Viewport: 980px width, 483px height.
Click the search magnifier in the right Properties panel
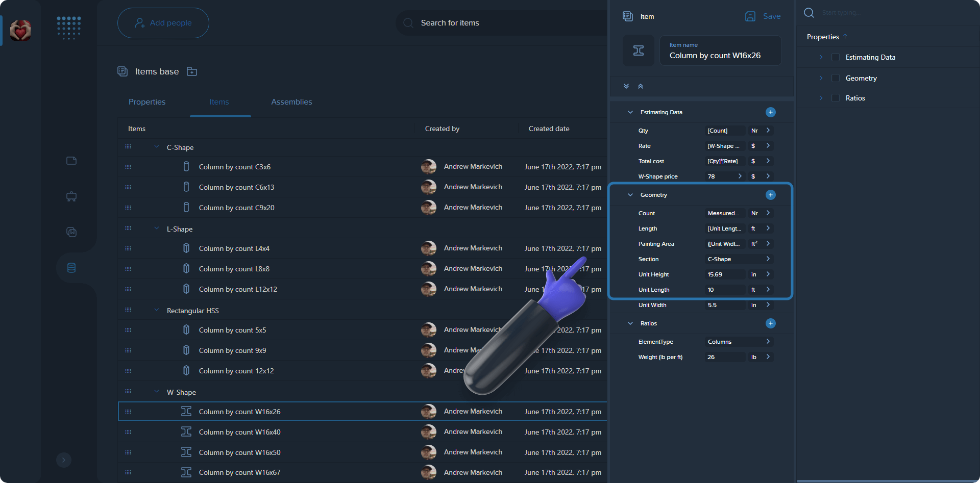809,13
